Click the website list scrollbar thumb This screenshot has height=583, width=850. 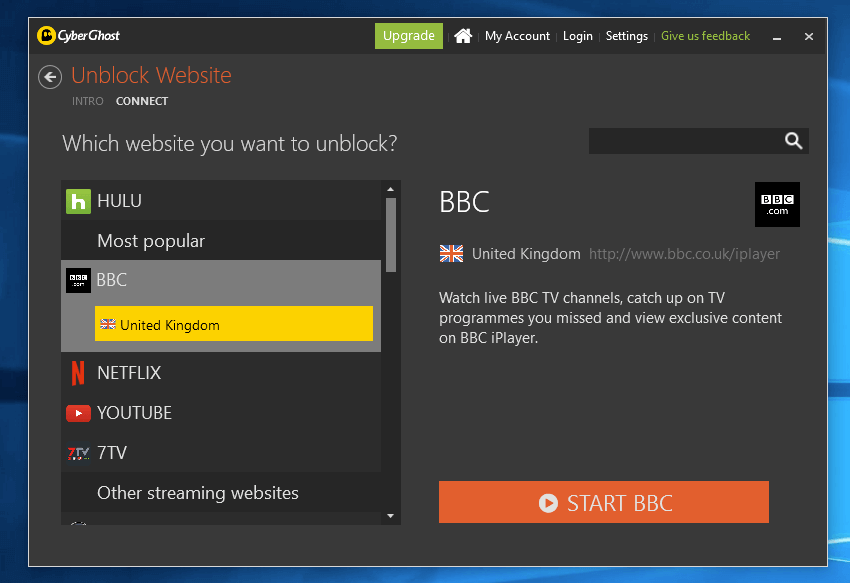point(390,235)
